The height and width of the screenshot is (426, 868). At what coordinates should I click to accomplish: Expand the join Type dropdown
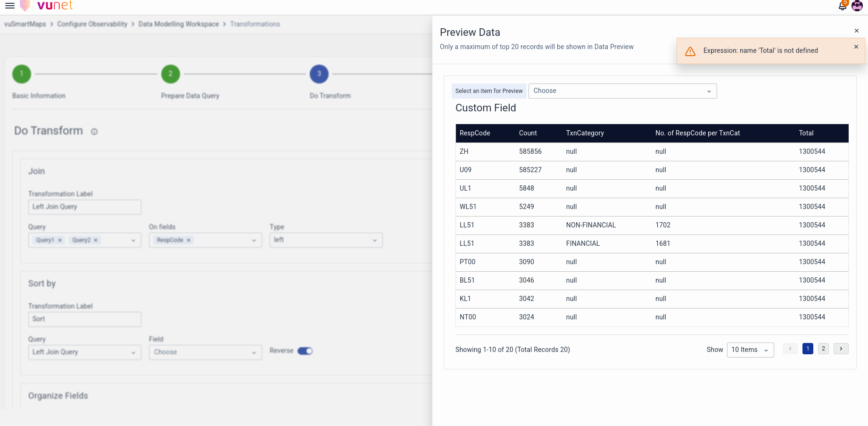pyautogui.click(x=326, y=240)
